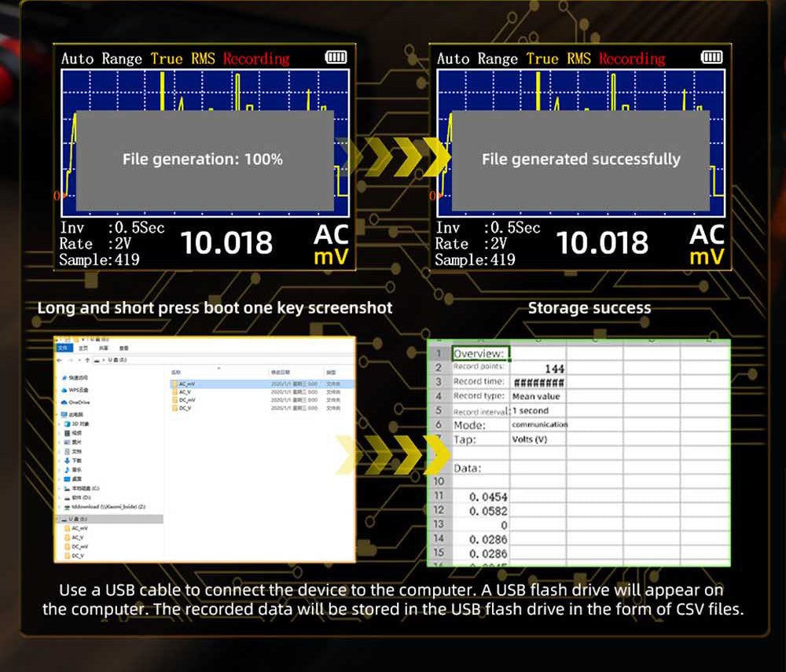
Task: Sort files by the Name column header
Action: pyautogui.click(x=176, y=372)
